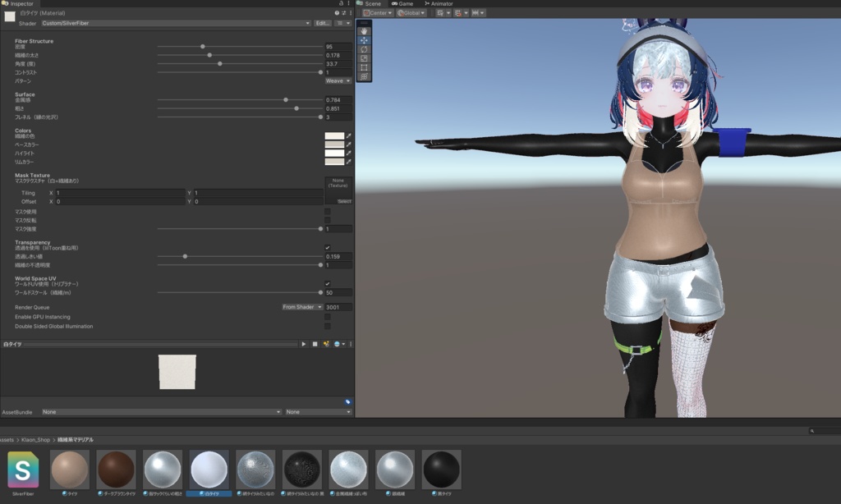Select the Scale tool in Scene toolbar
841x504 pixels.
click(364, 58)
